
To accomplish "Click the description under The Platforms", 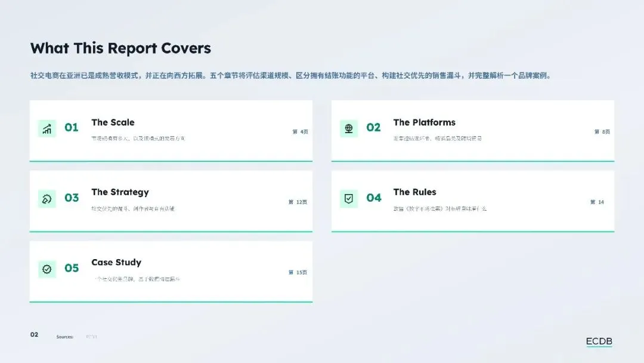I will coord(438,139).
